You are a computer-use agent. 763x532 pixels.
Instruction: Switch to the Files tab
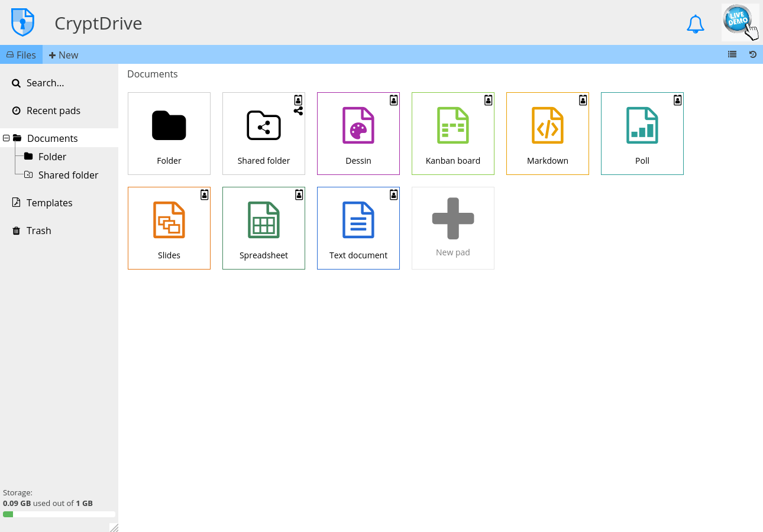coord(21,54)
